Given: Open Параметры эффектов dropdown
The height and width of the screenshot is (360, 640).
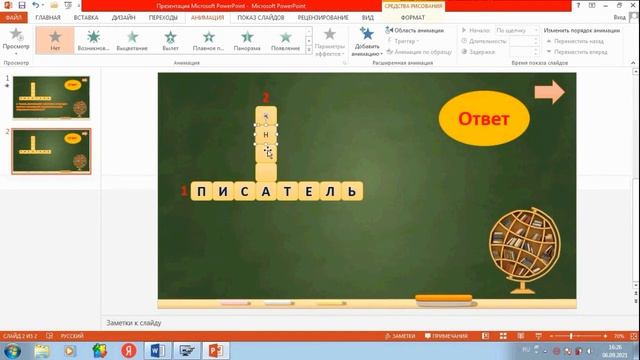Looking at the screenshot, I should click(330, 42).
